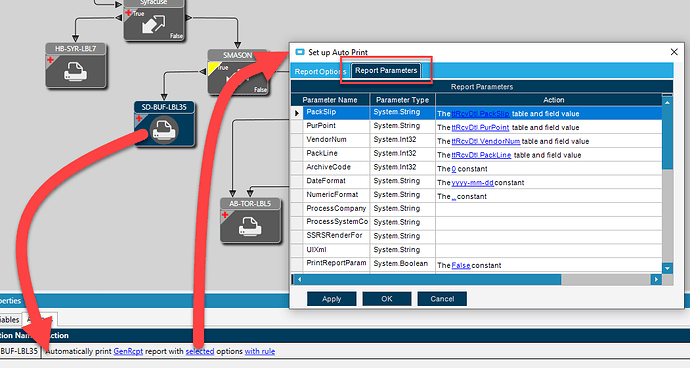Edit the ArchiveCode 0 constant link

[x=454, y=169]
